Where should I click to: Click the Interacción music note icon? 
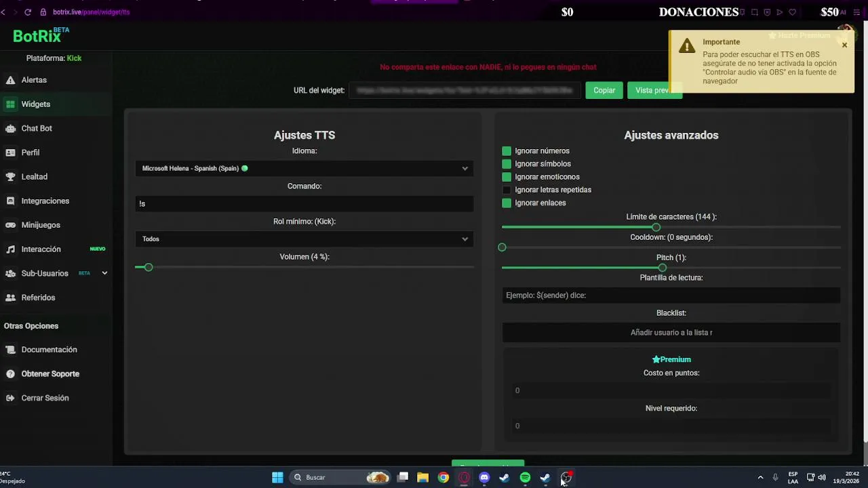10,249
